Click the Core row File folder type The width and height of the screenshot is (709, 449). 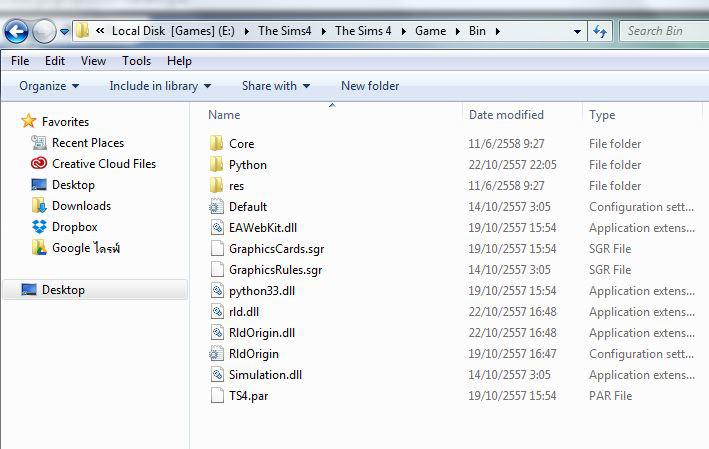[x=615, y=144]
